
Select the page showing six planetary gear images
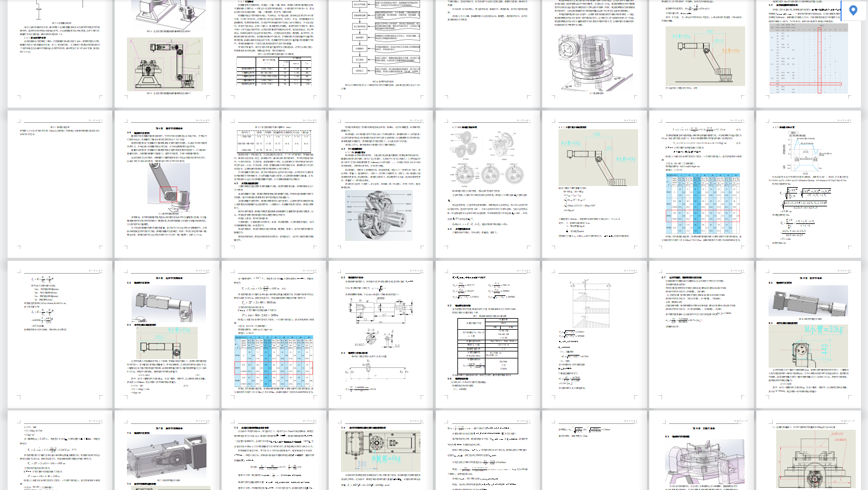click(x=488, y=185)
